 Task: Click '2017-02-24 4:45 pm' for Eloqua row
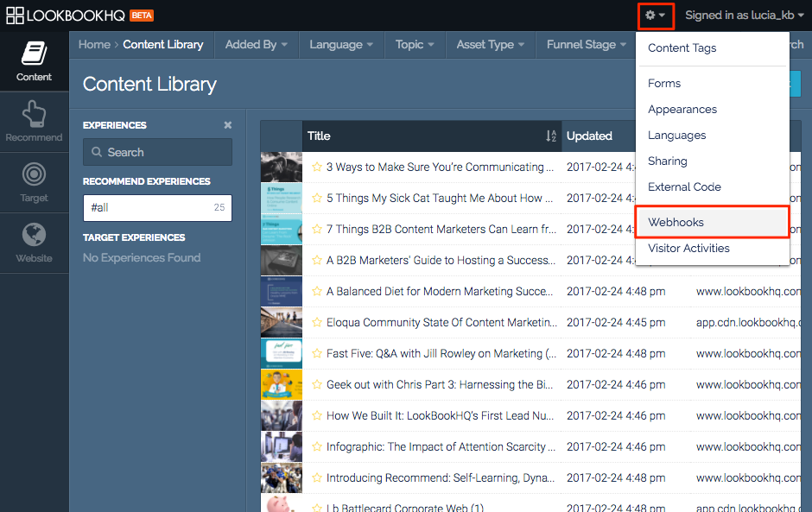coord(616,322)
